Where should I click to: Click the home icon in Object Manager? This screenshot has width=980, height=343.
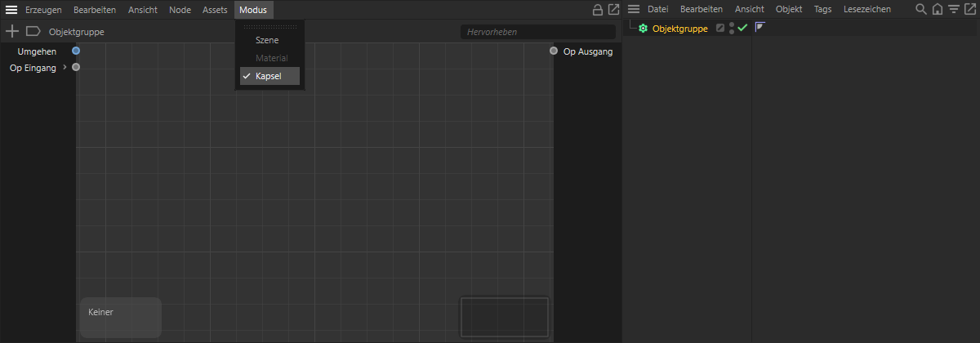click(937, 10)
